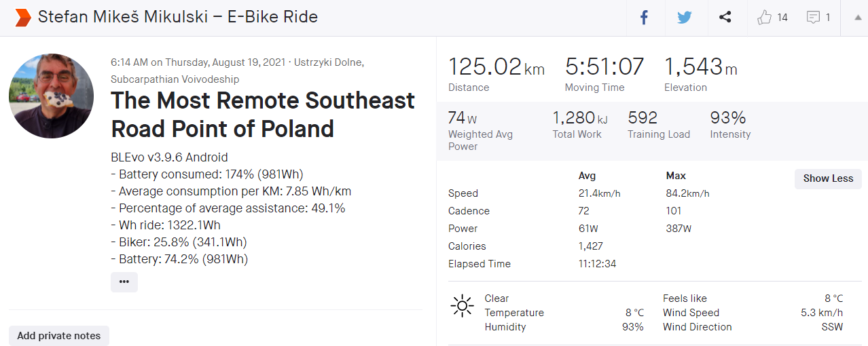
Task: Give kudos with the thumbs-up icon
Action: pyautogui.click(x=765, y=18)
